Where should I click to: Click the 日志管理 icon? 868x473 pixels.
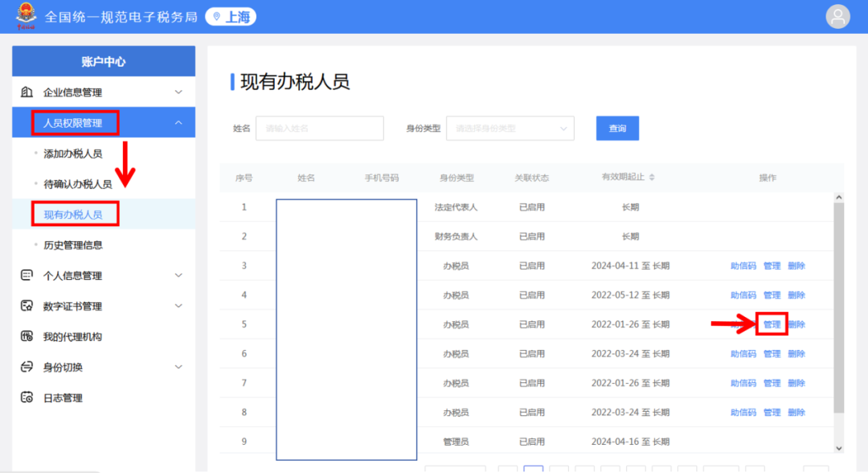point(27,397)
